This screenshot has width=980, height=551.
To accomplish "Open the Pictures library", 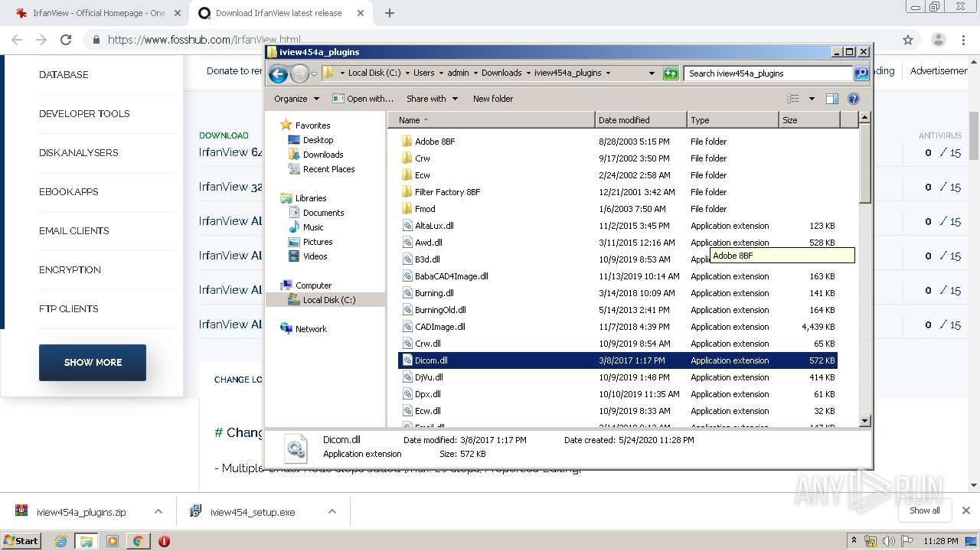I will 310,242.
